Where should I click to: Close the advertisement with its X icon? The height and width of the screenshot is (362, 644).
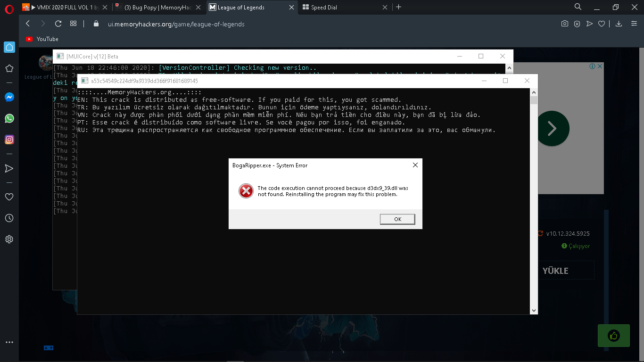tap(600, 66)
